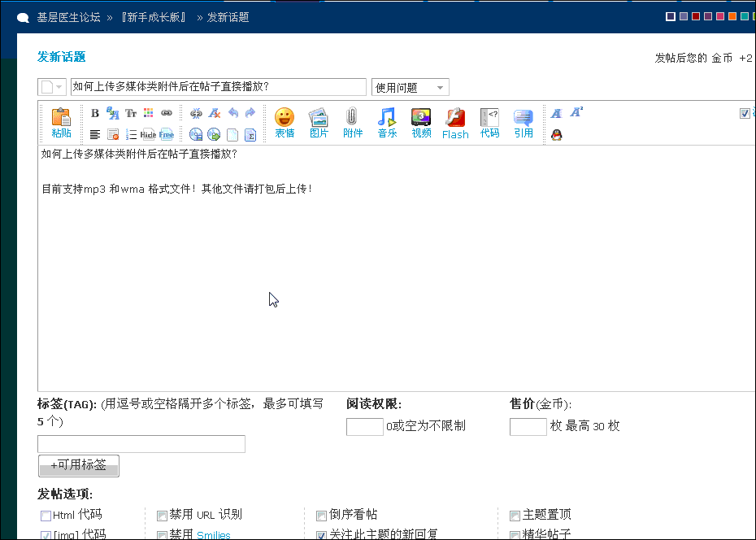Add attachment via the 附件 paperclip icon
The image size is (756, 540).
coord(352,122)
